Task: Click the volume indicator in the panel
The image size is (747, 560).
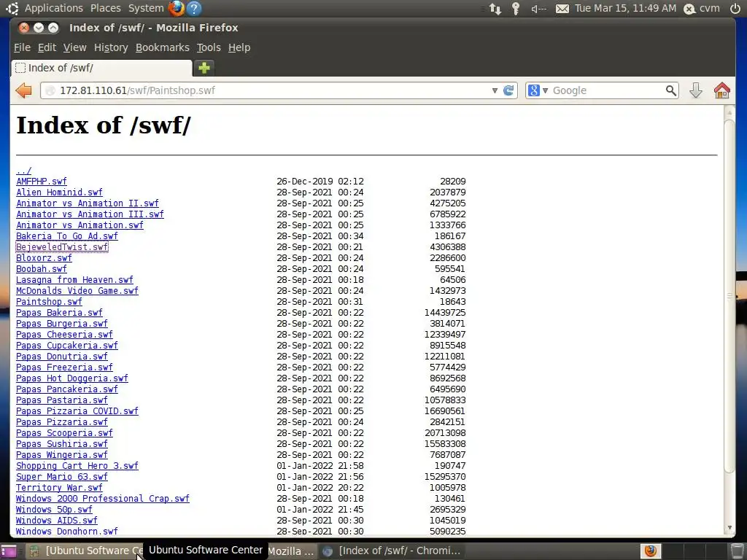Action: tap(538, 9)
